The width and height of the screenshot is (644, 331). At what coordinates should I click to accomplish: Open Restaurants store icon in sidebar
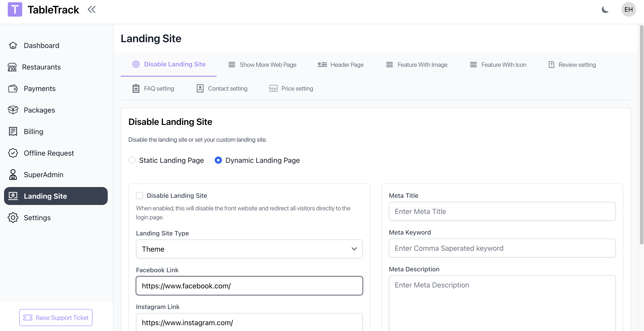pos(12,67)
